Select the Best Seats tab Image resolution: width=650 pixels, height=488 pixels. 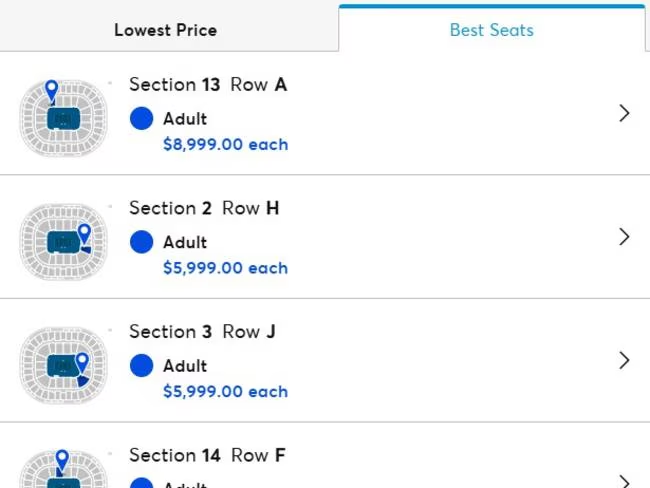tap(491, 30)
